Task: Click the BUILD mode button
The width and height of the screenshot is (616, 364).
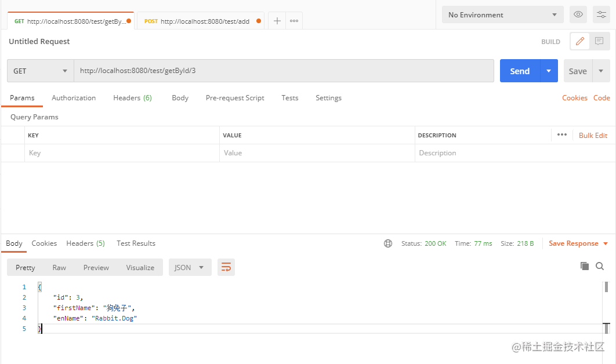Action: click(550, 42)
